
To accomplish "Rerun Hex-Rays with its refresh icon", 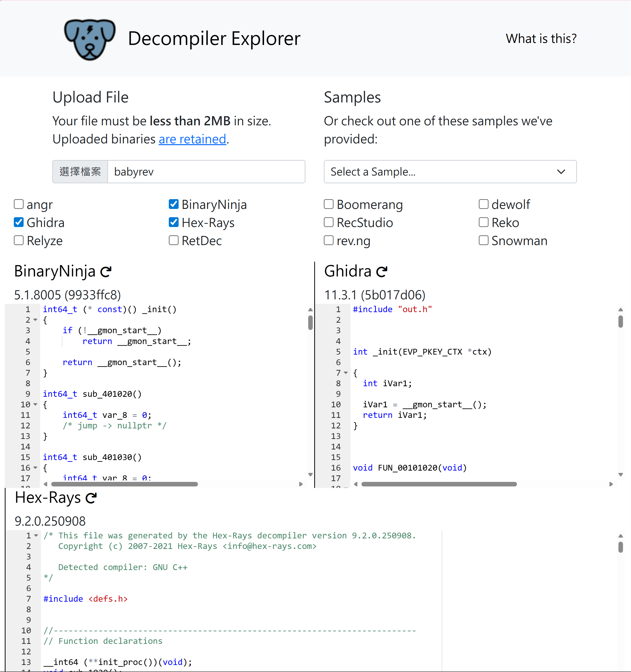I will [x=91, y=498].
